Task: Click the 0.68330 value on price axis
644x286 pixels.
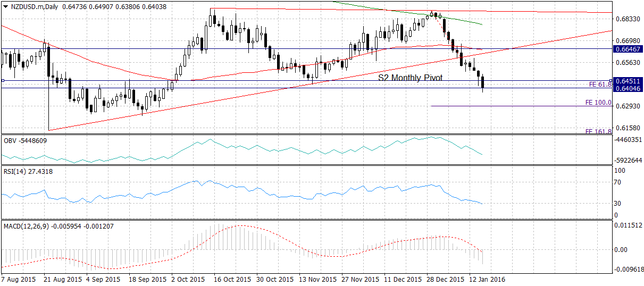Action: (625, 19)
